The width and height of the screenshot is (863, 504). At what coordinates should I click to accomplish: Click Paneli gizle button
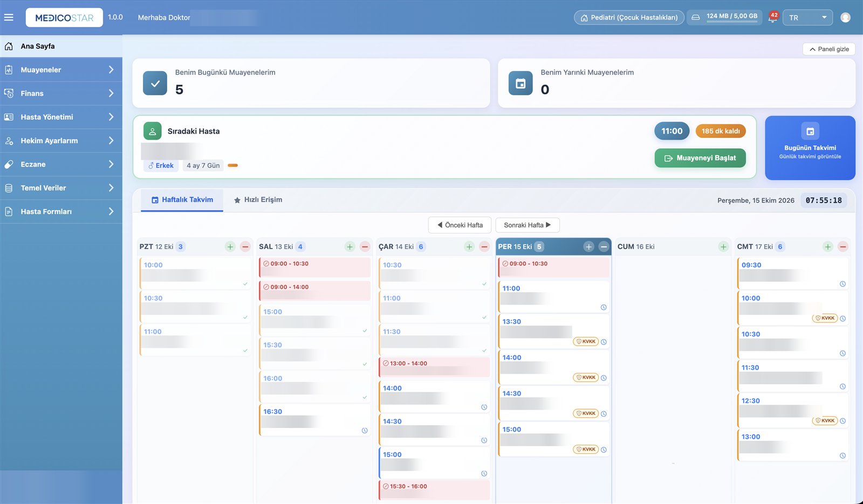click(x=829, y=49)
